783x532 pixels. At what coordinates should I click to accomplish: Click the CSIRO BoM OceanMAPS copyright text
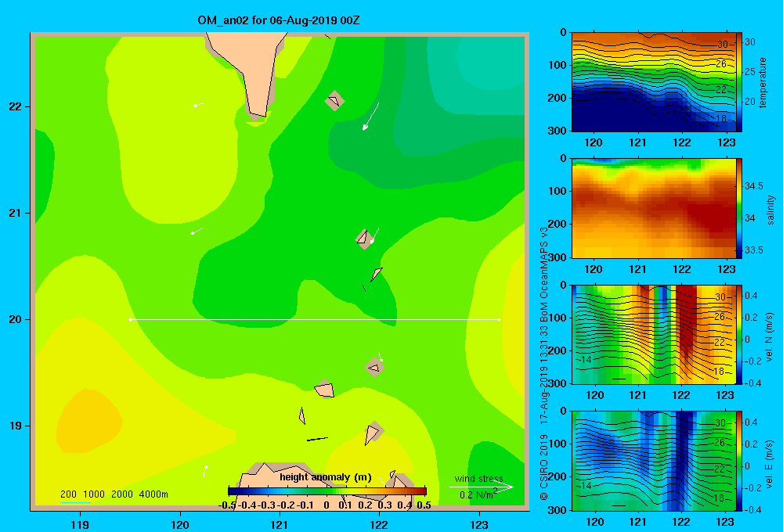[x=544, y=363]
